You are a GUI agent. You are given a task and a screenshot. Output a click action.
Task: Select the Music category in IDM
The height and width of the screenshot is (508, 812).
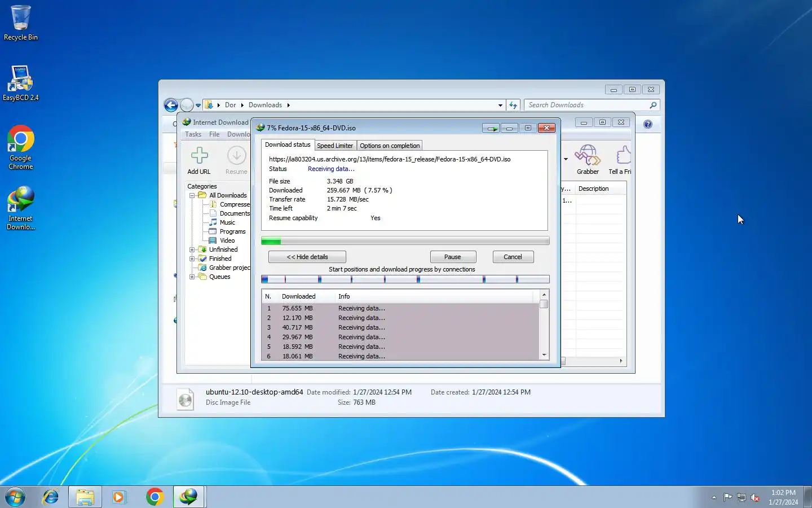coord(227,222)
